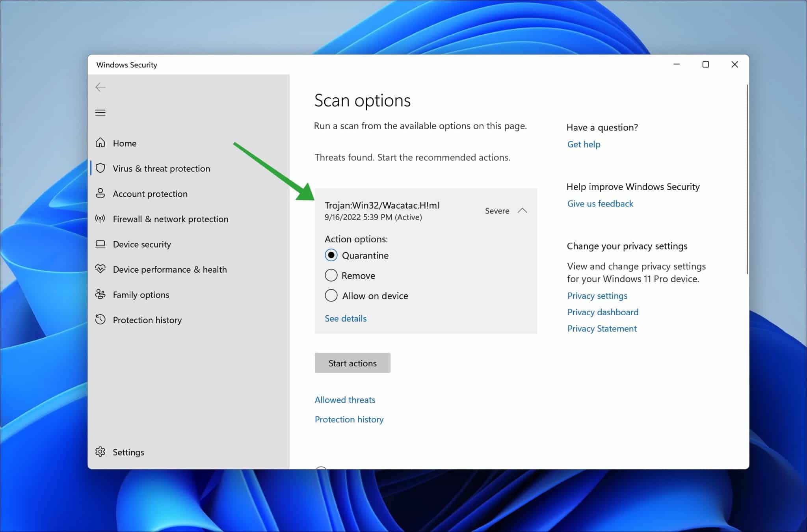Click the people icon for Family options

[100, 294]
